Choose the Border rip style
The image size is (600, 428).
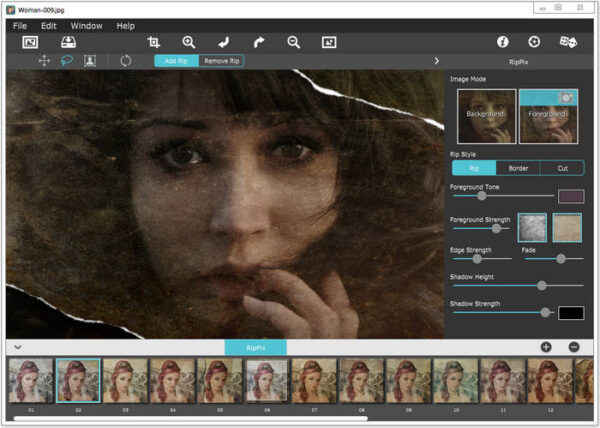pos(517,168)
